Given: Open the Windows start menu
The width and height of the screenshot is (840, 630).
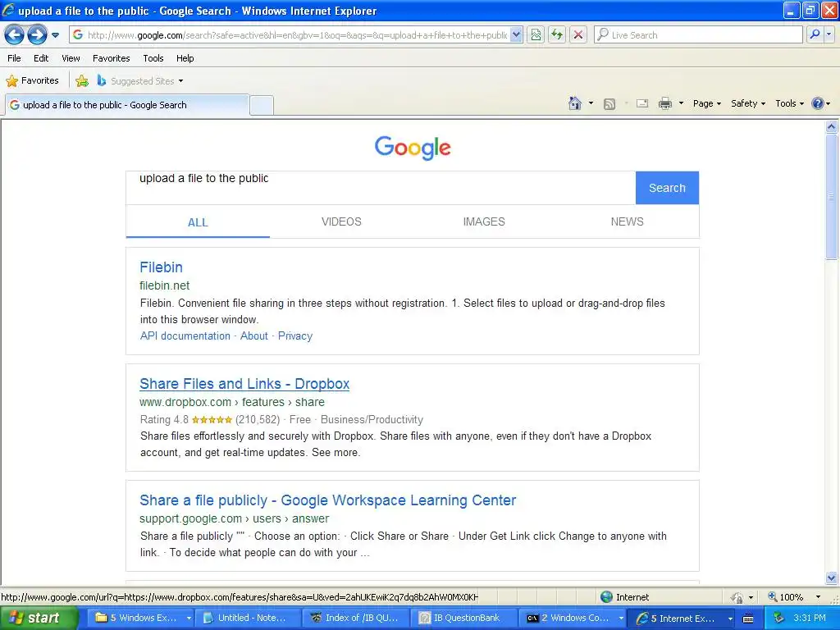Looking at the screenshot, I should click(x=39, y=618).
